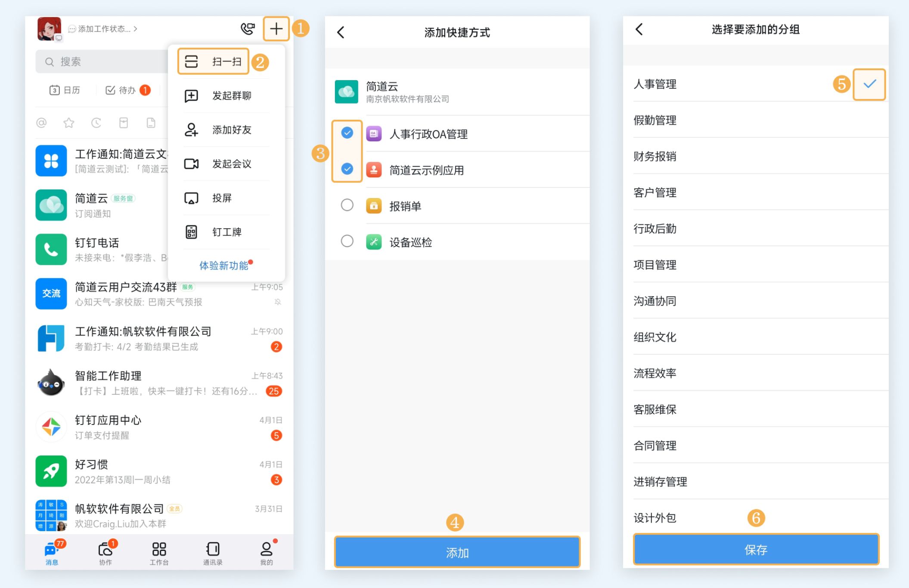
Task: Tap the plus icon at top right
Action: [276, 29]
